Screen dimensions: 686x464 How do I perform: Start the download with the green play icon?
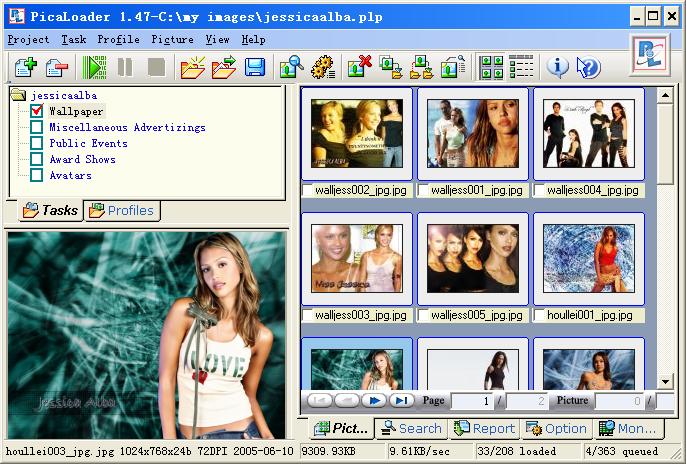pos(95,68)
